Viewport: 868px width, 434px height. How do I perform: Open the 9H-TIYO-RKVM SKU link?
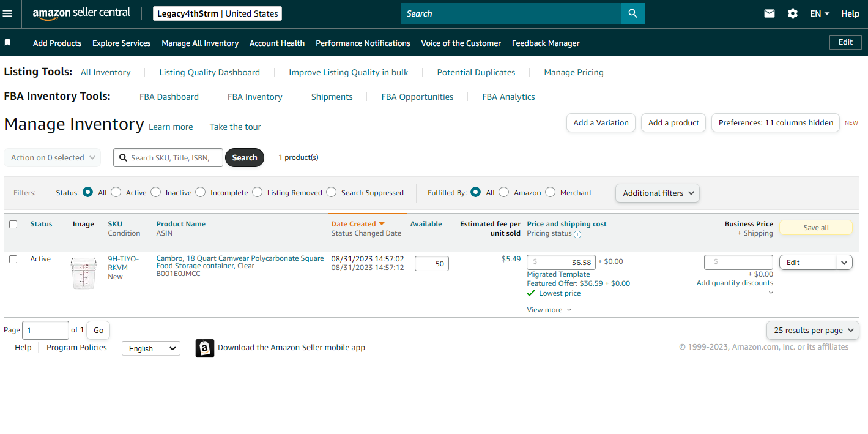[124, 263]
